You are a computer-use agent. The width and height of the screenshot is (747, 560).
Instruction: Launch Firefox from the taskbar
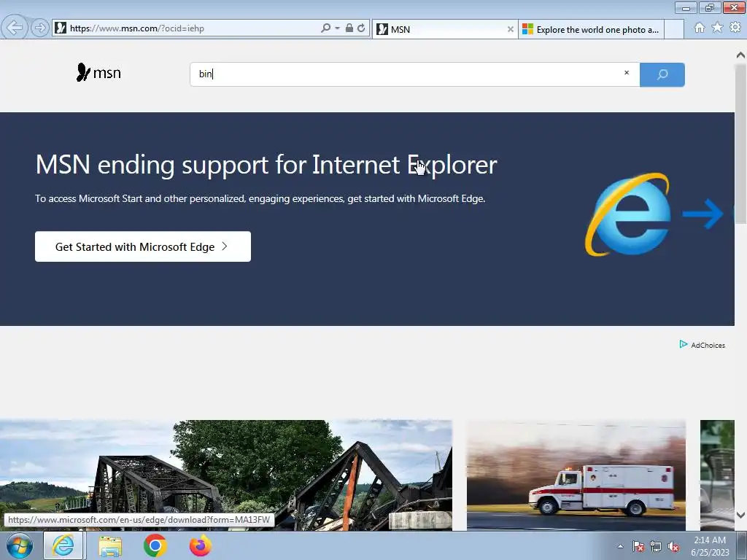(x=200, y=545)
